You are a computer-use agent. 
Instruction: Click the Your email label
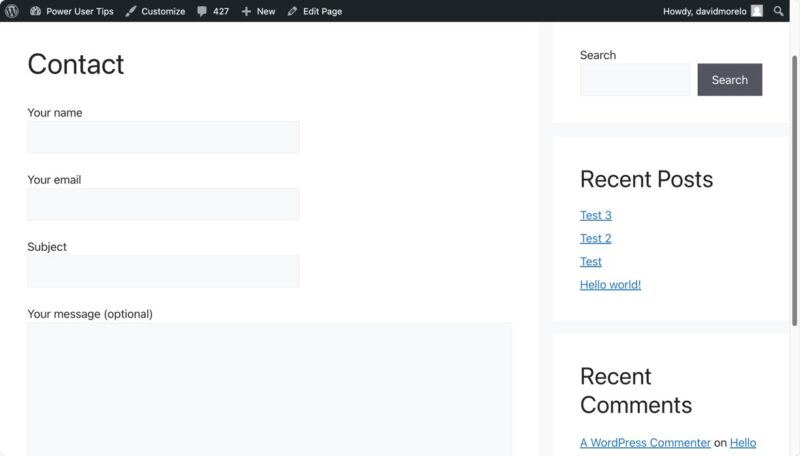coord(54,180)
